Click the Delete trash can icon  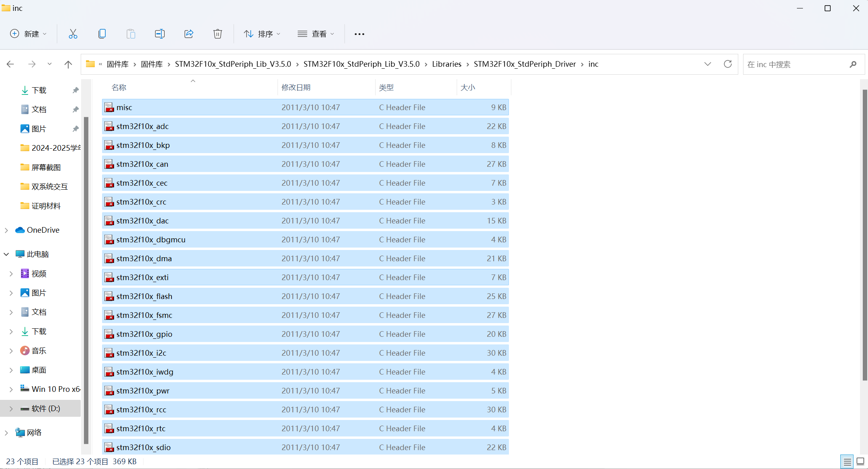point(218,34)
